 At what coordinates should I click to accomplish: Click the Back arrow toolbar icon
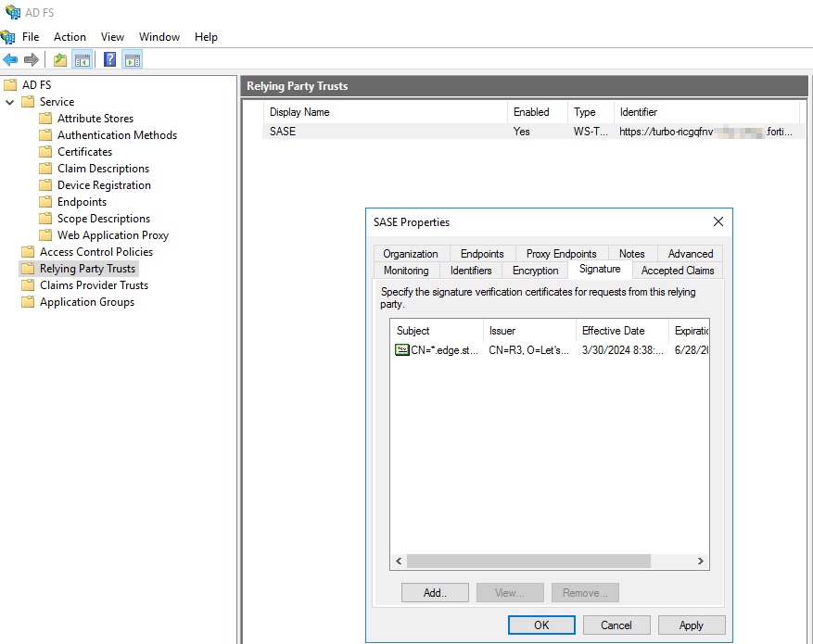tap(10, 60)
